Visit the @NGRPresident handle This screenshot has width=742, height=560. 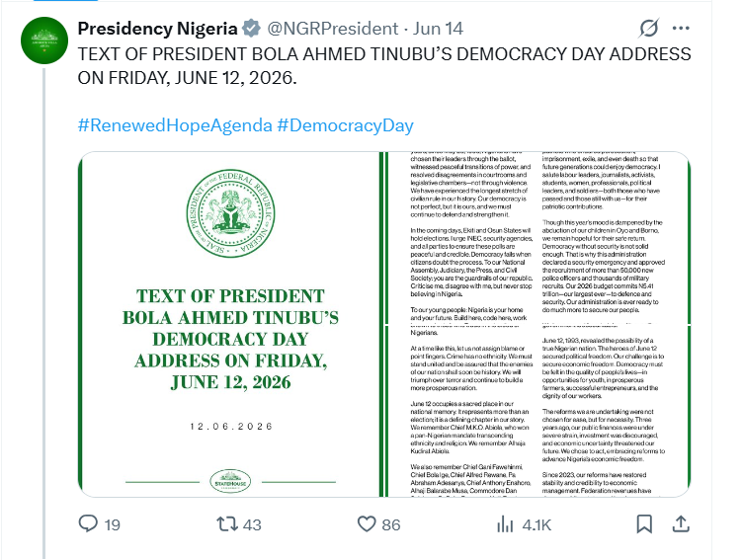[333, 29]
